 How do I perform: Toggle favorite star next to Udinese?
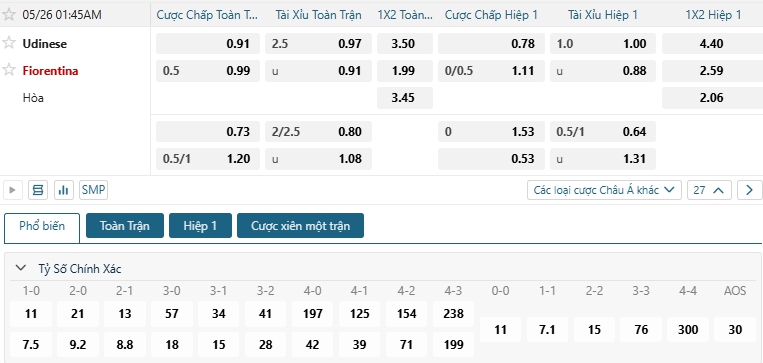pos(8,43)
